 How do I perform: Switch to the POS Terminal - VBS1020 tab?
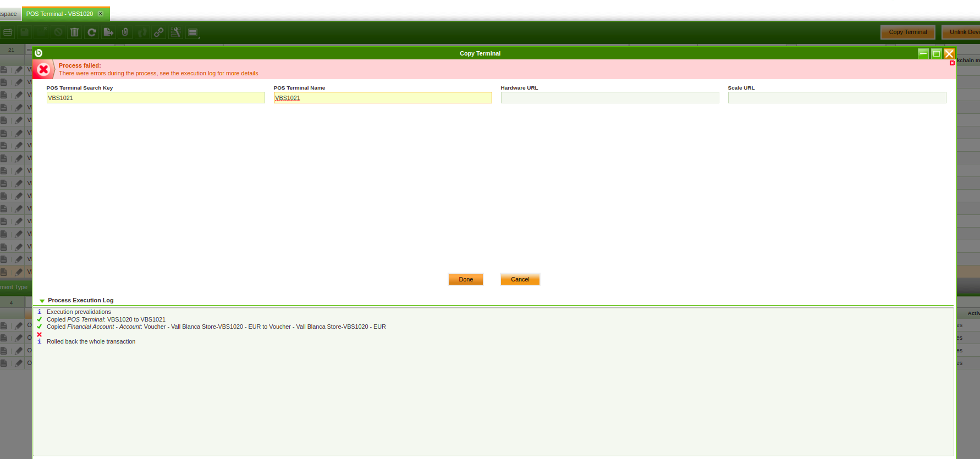tap(59, 14)
